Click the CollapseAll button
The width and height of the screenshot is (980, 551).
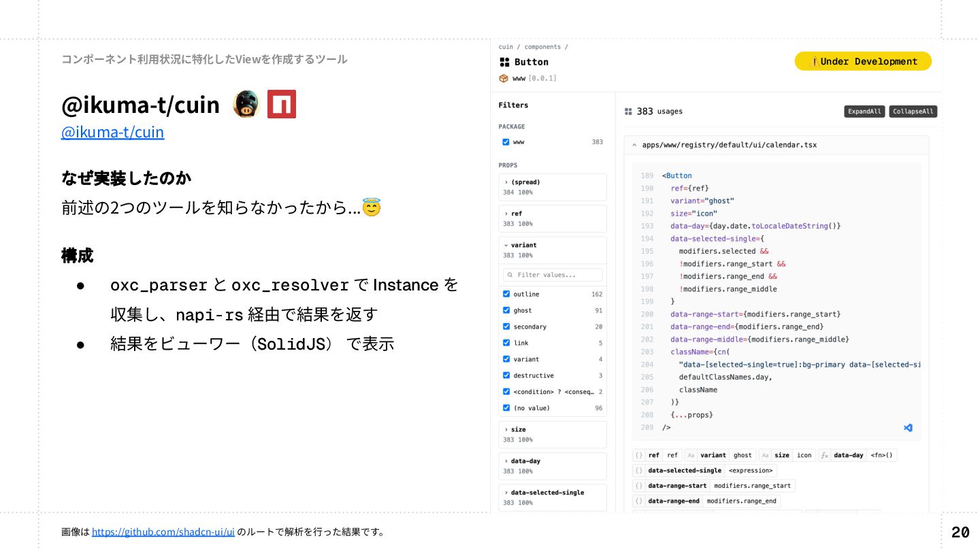[x=913, y=112]
